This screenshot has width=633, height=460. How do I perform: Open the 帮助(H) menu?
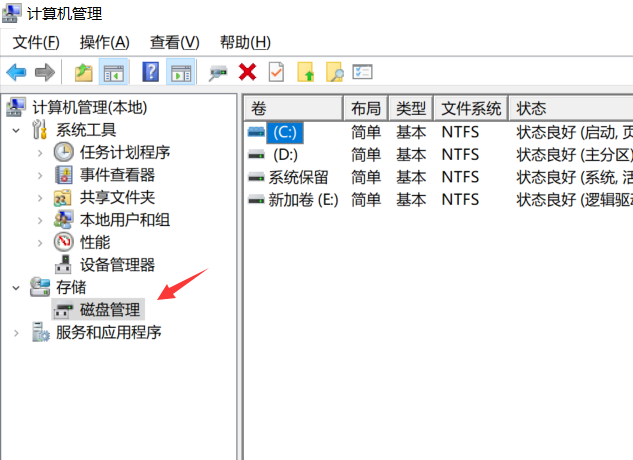pos(245,42)
